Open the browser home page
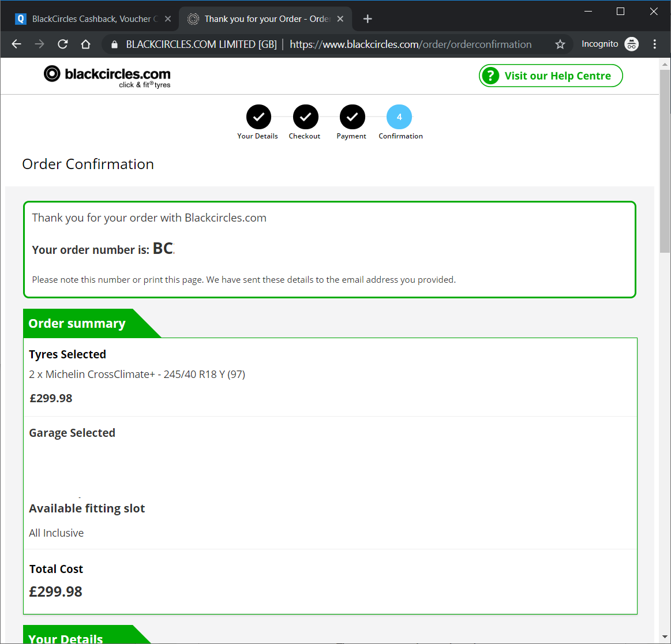Image resolution: width=671 pixels, height=644 pixels. point(85,44)
